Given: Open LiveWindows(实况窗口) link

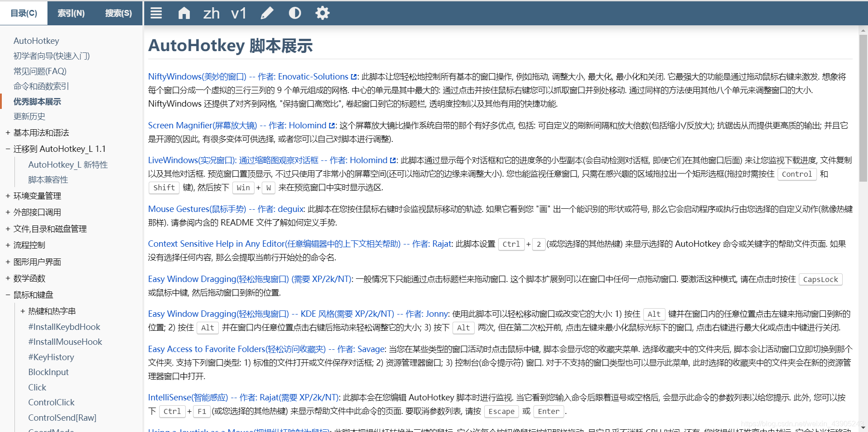Looking at the screenshot, I should point(268,160).
